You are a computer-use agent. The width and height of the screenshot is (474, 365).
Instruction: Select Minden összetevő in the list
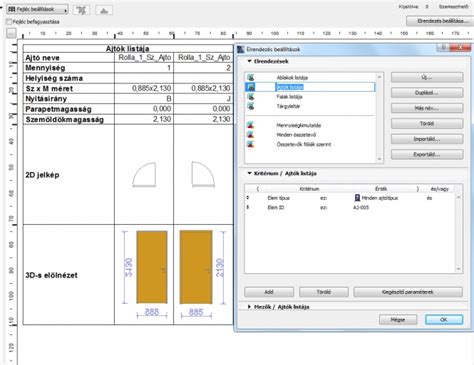(296, 135)
